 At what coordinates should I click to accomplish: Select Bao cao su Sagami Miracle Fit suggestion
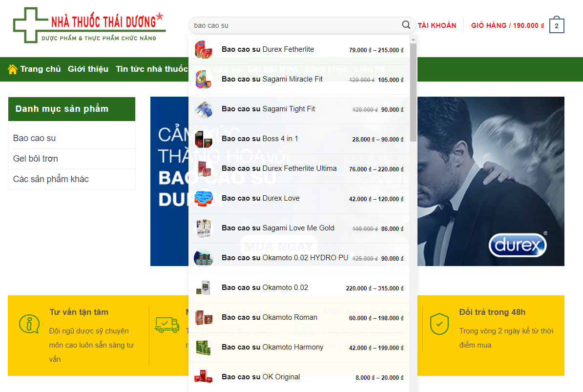pos(299,80)
